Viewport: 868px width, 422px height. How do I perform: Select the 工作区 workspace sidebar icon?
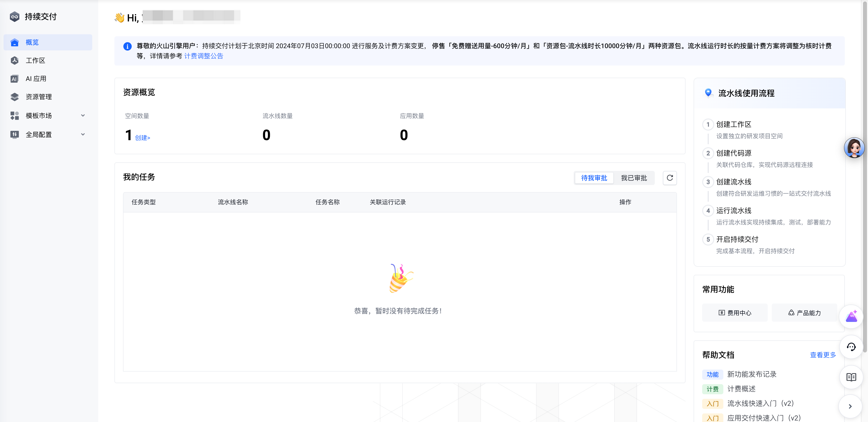(14, 60)
